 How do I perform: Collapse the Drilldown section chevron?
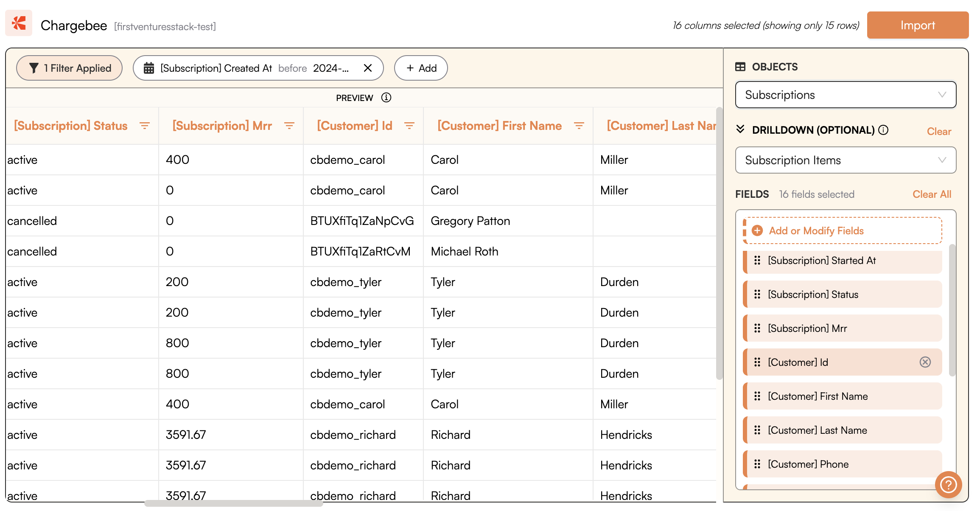740,129
